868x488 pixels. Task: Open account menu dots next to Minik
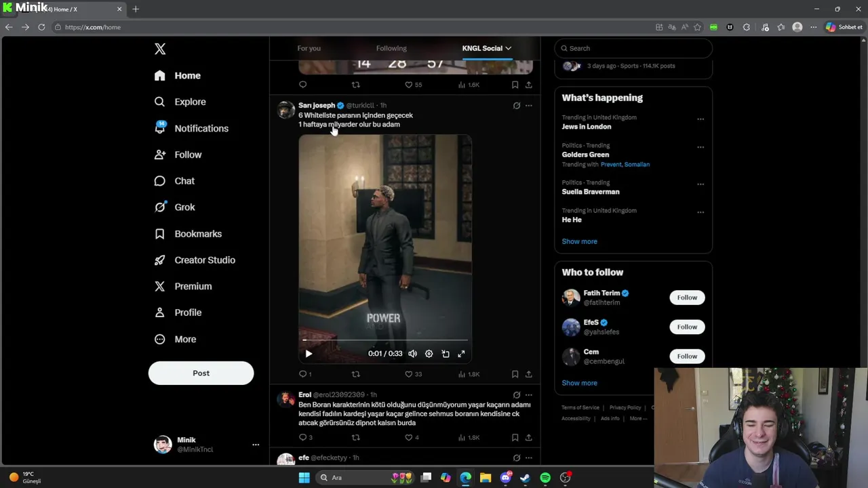(256, 445)
